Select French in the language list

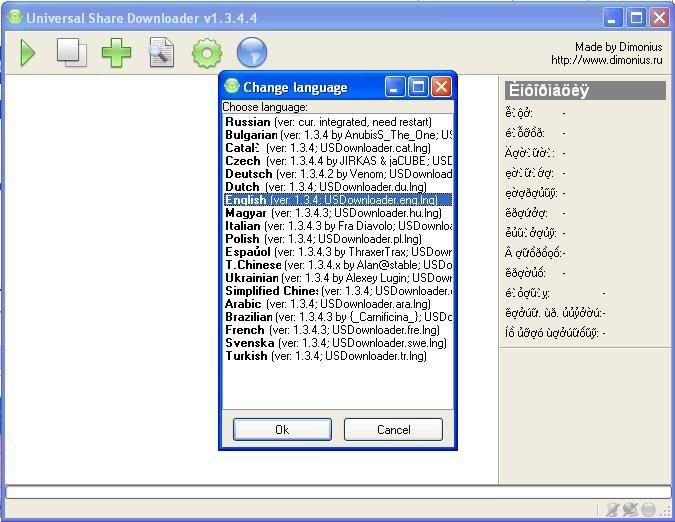(x=338, y=330)
